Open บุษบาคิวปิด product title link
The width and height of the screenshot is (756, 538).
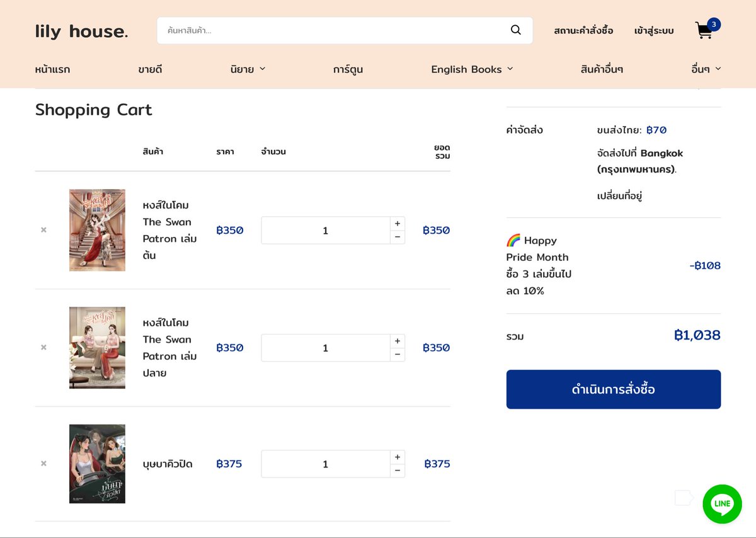168,464
